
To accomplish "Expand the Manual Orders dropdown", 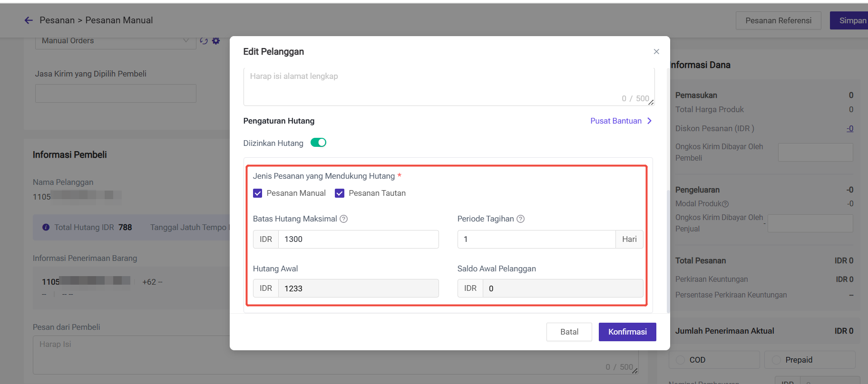I will coord(186,41).
